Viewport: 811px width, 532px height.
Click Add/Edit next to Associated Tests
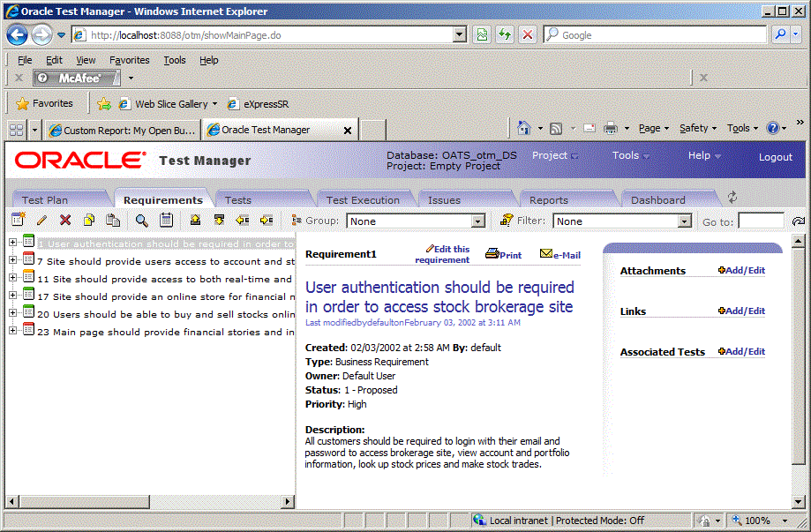tap(741, 351)
